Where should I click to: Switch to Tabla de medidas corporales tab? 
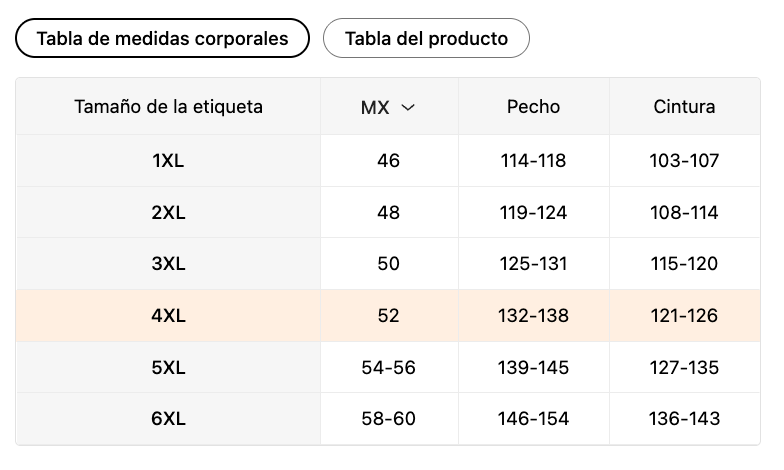(162, 38)
